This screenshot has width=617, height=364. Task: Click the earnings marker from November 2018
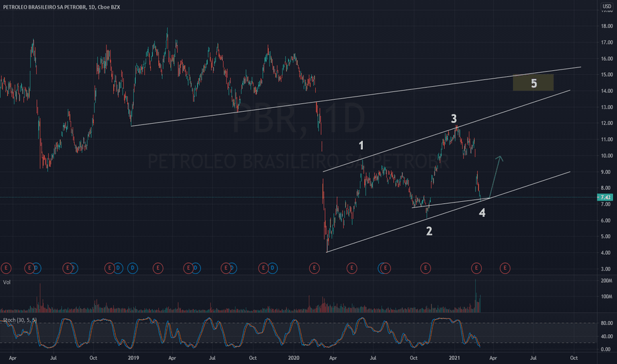109,269
